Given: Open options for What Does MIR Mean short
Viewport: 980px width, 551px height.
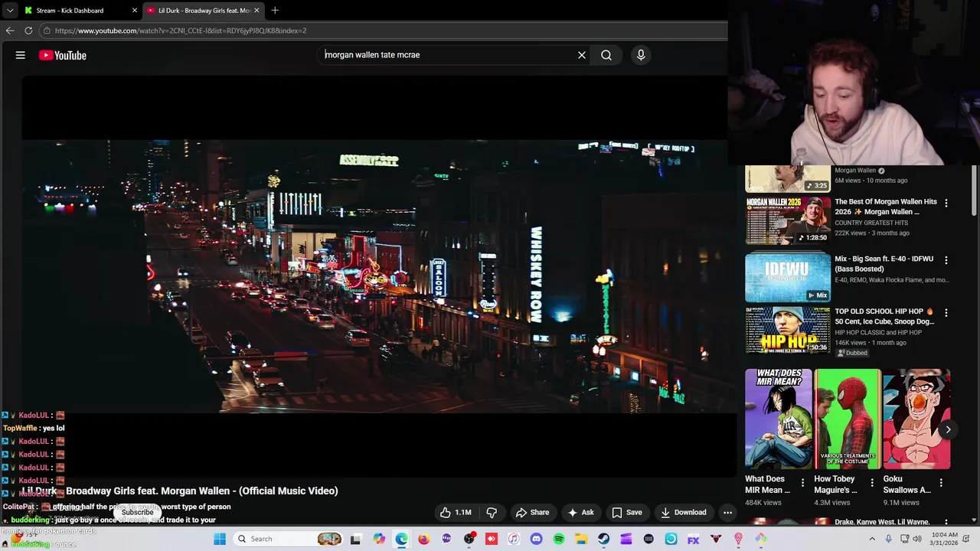Looking at the screenshot, I should pyautogui.click(x=802, y=483).
